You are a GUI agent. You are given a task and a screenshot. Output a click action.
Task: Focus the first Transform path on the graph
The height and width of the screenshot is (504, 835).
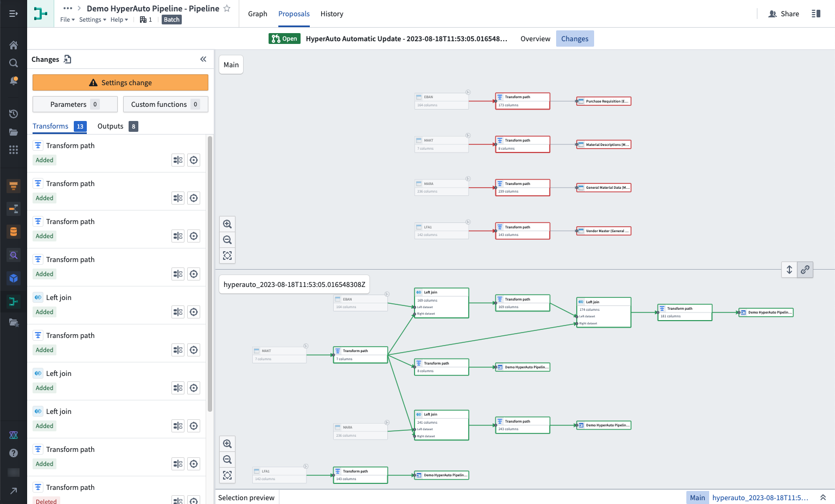point(194,160)
